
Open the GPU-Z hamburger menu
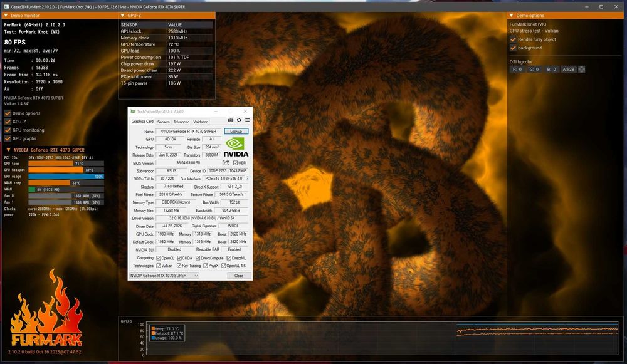pyautogui.click(x=248, y=120)
